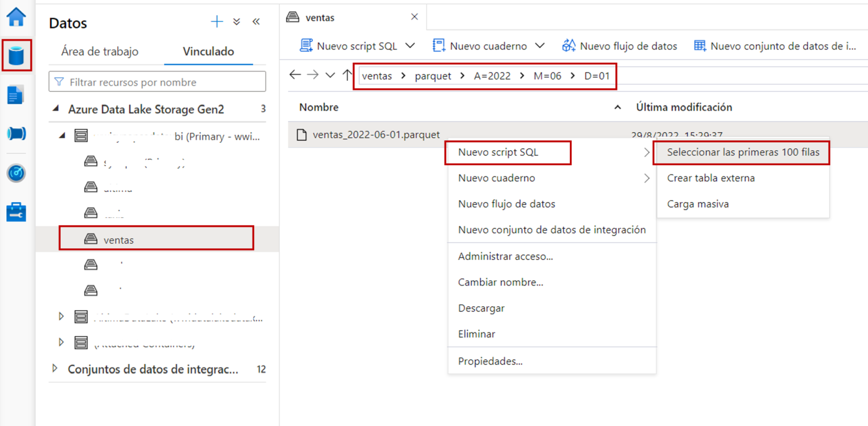Click Nuevo conjunto de datos toolbar button
The height and width of the screenshot is (426, 868).
[775, 46]
